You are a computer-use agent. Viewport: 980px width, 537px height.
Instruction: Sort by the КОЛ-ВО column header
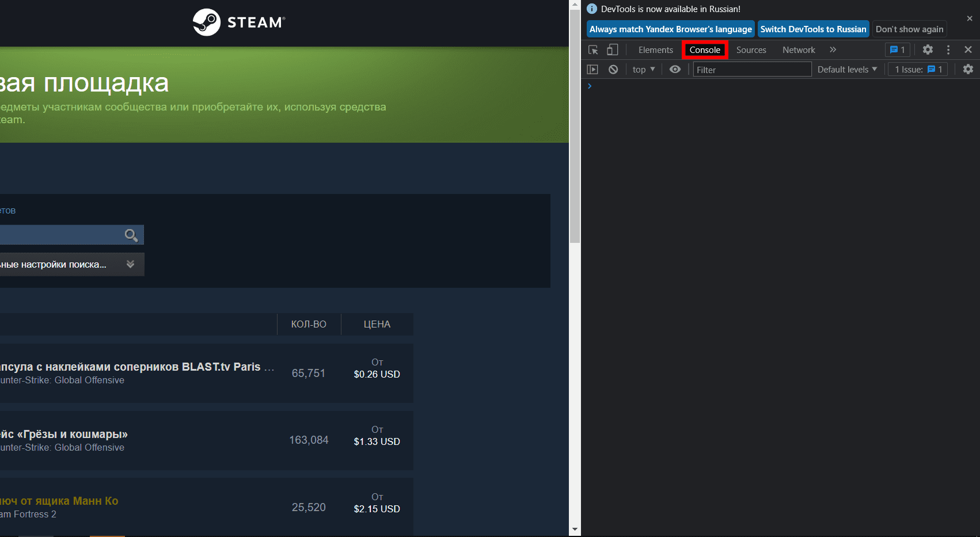click(x=309, y=325)
